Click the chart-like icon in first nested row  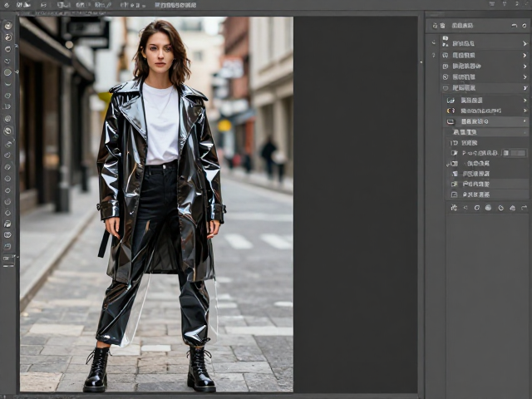(451, 101)
